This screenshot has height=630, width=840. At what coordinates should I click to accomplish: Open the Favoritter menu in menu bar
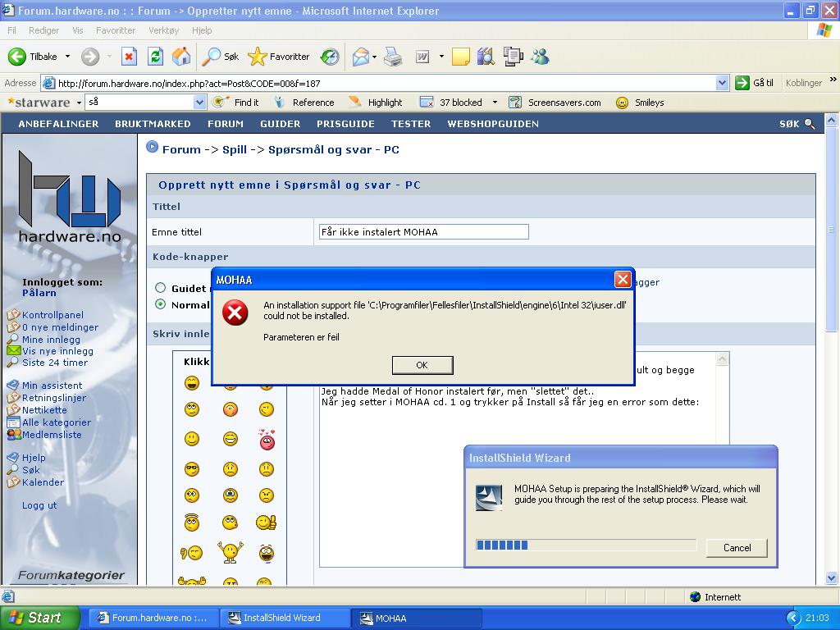[x=116, y=30]
